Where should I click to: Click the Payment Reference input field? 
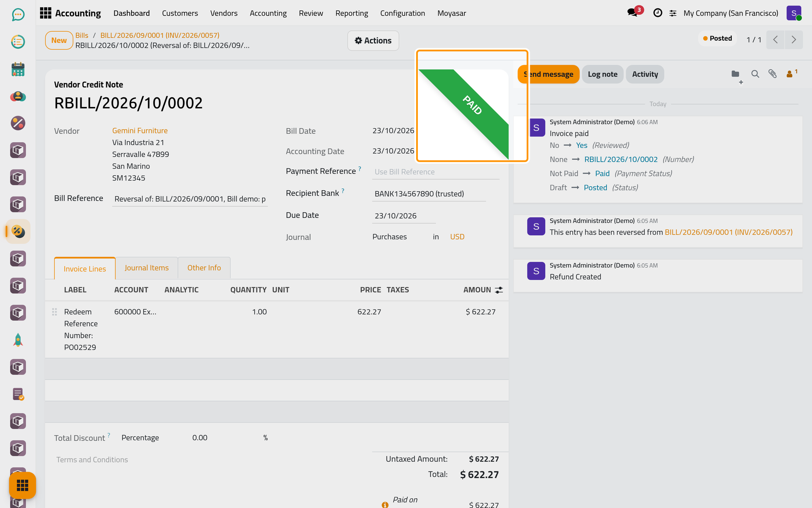click(436, 172)
